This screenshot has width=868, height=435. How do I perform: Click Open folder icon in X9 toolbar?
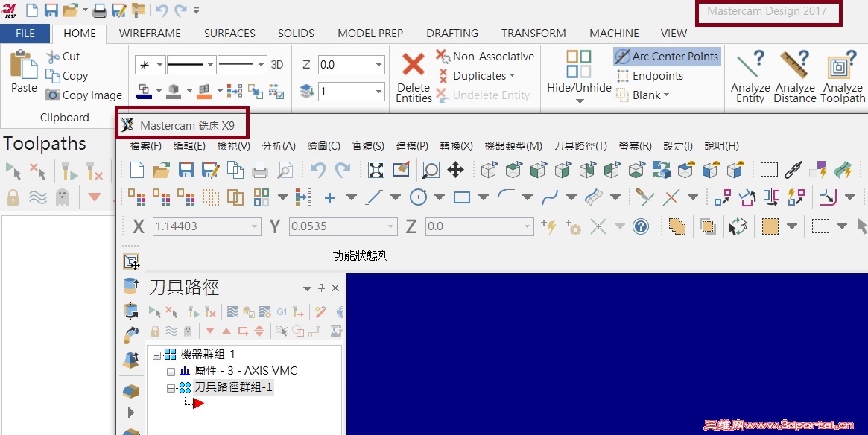coord(161,170)
